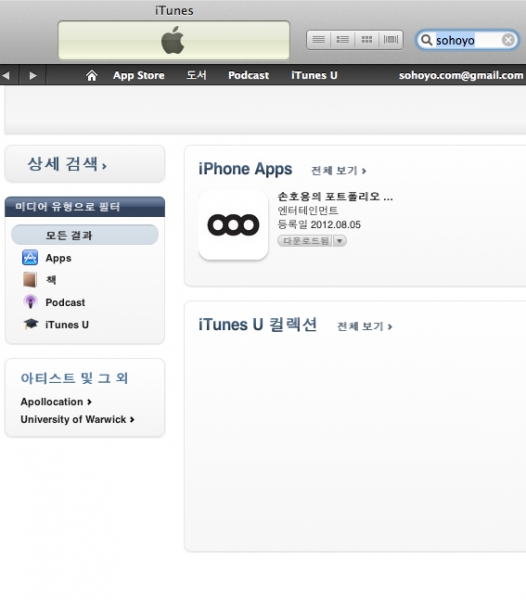The width and height of the screenshot is (526, 600).
Task: Open the iTunes U tab in navigation bar
Action: [314, 75]
